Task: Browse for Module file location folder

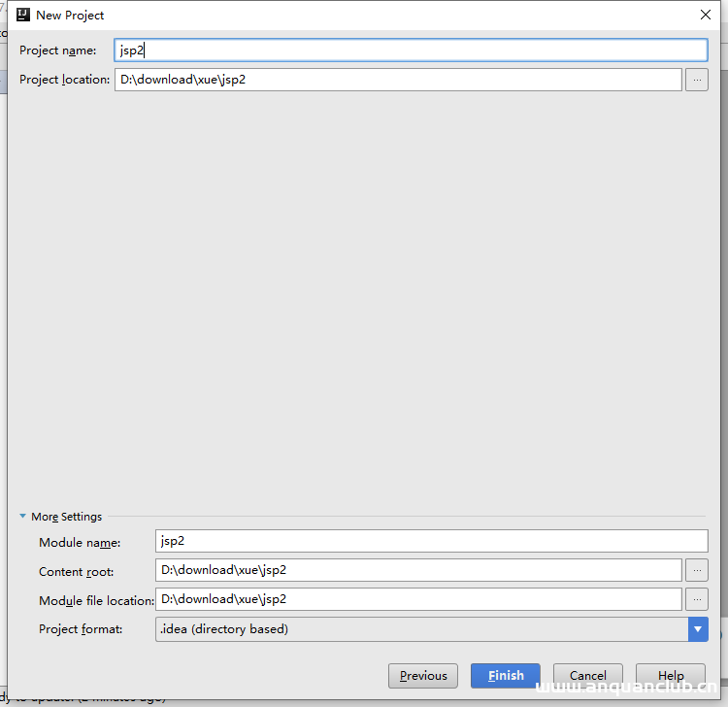Action: pyautogui.click(x=696, y=599)
